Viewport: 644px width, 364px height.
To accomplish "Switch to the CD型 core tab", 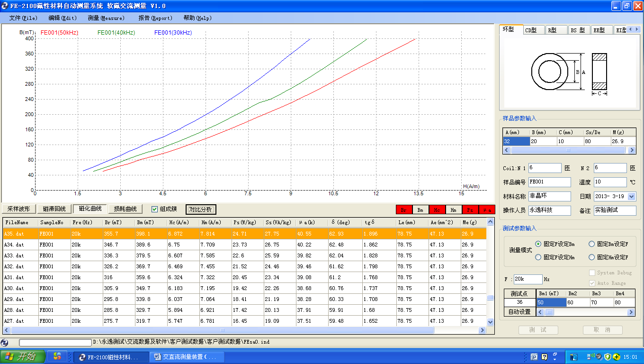I will coord(534,30).
